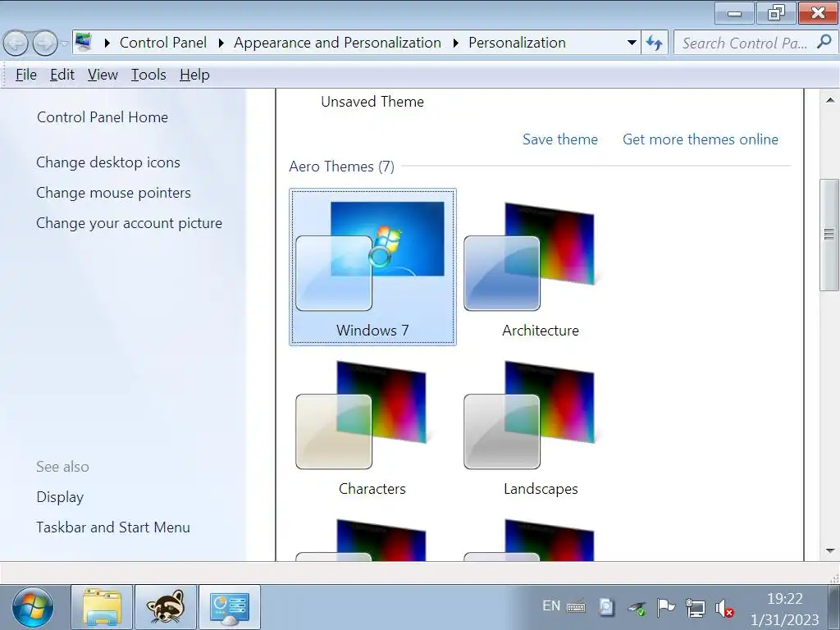Click the EN language indicator

pyautogui.click(x=550, y=606)
